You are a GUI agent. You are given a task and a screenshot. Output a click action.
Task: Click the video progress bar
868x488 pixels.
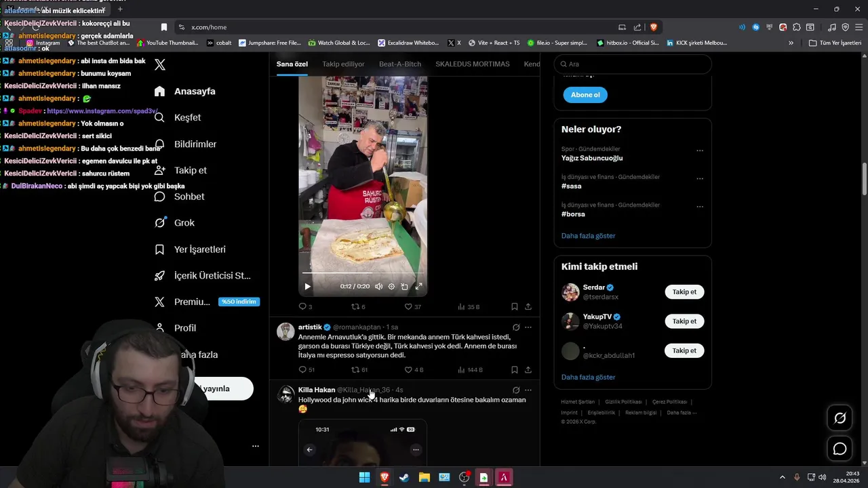click(363, 273)
